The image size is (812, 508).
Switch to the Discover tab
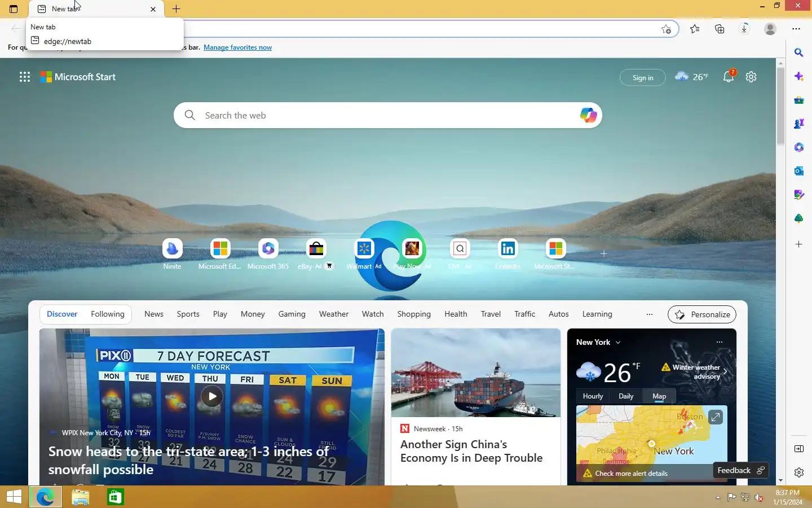pos(62,314)
